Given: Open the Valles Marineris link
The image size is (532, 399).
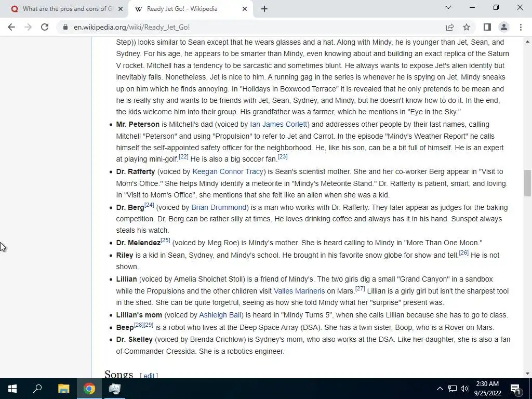Looking at the screenshot, I should (299, 291).
